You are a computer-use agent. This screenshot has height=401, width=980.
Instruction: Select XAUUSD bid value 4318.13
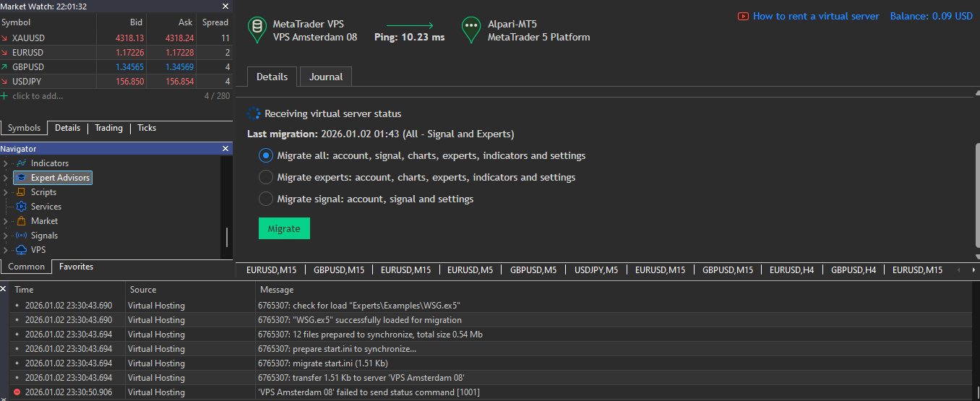point(130,38)
